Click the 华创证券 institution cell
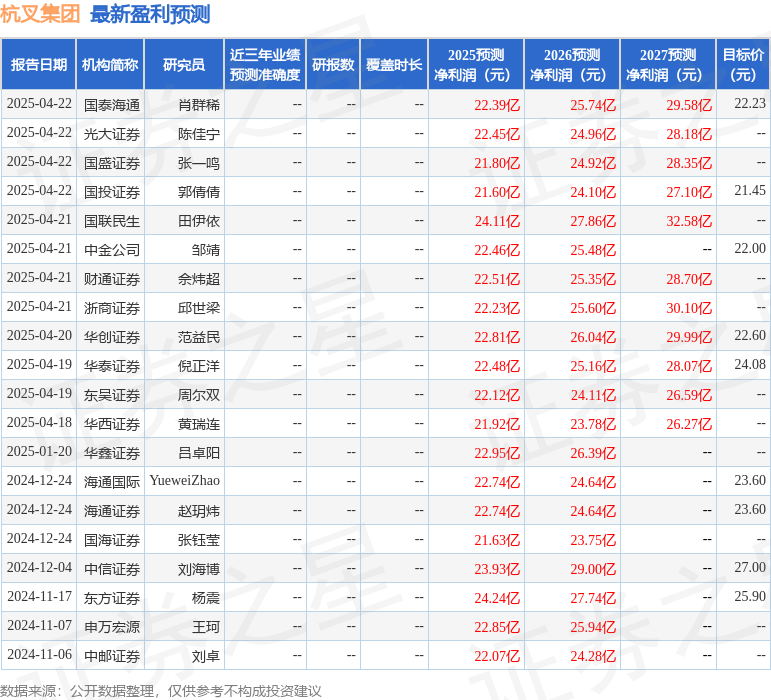The image size is (771, 700). 112,337
